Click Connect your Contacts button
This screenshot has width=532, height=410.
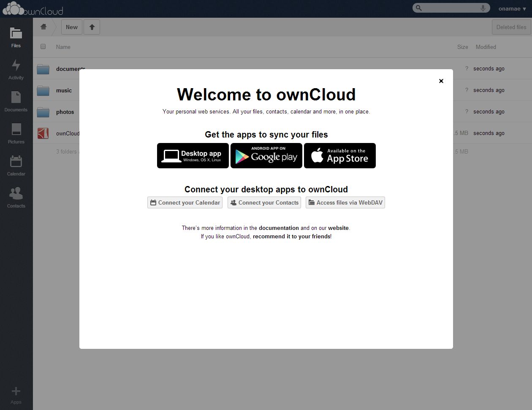point(264,202)
